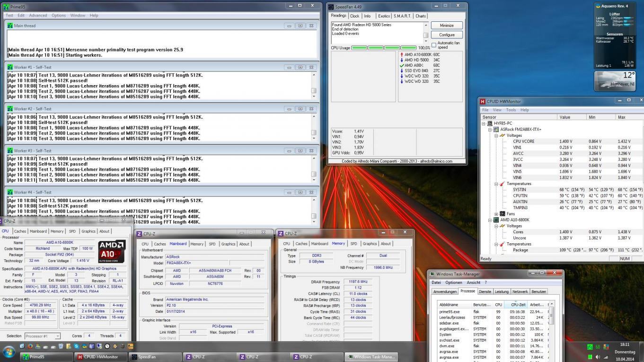Click the SpeedFan CPU Usage bar
This screenshot has width=644, height=362.
coord(384,48)
